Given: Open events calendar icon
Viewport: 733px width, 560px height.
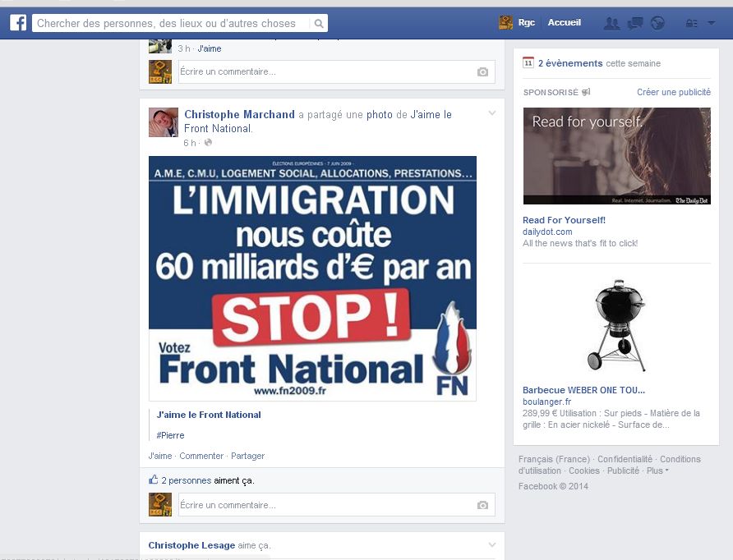Looking at the screenshot, I should coord(528,62).
